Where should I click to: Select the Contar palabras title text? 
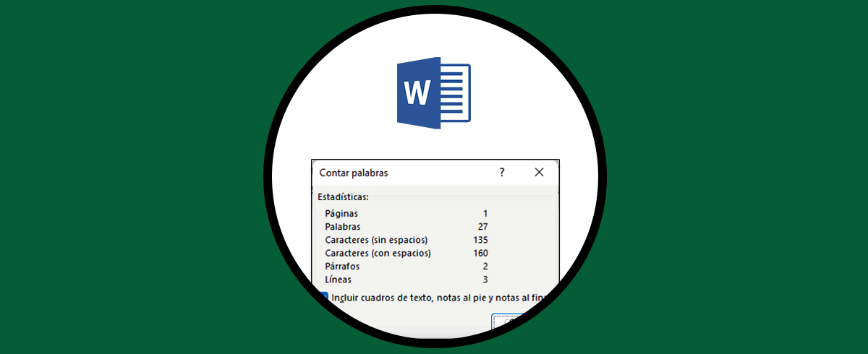[x=354, y=173]
